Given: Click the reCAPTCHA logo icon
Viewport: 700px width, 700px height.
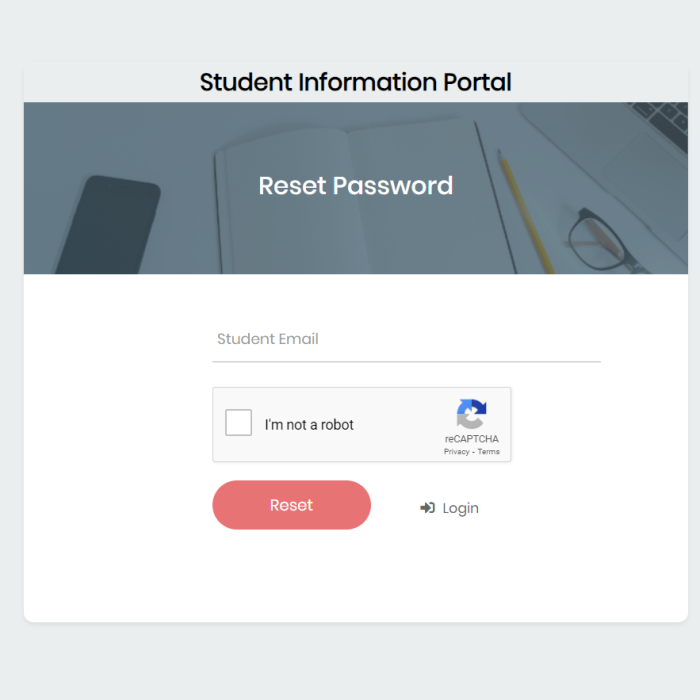Looking at the screenshot, I should click(x=471, y=414).
